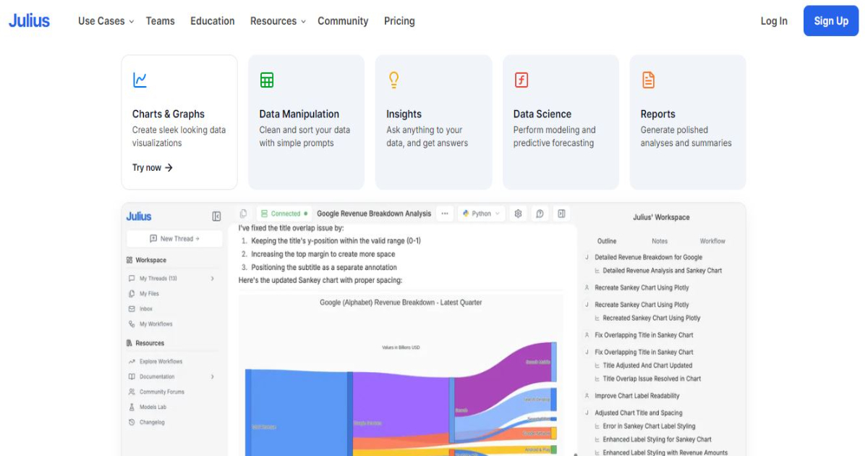Click the Changelog clock icon

(132, 422)
